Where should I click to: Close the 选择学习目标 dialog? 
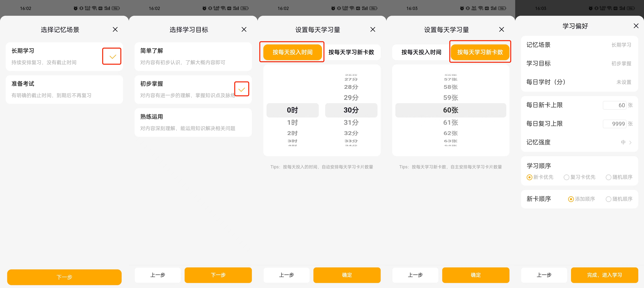tap(244, 29)
